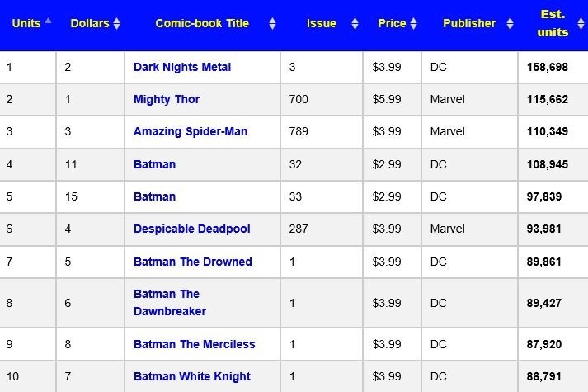Open Batman The Dawnbreaker link
Screen dimensions: 588x392
[170, 302]
